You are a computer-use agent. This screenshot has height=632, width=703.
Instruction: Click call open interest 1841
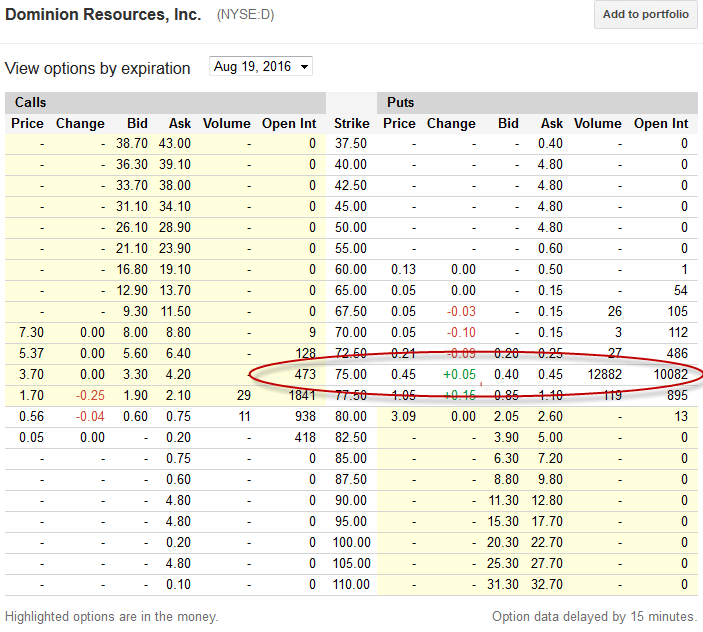coord(302,395)
